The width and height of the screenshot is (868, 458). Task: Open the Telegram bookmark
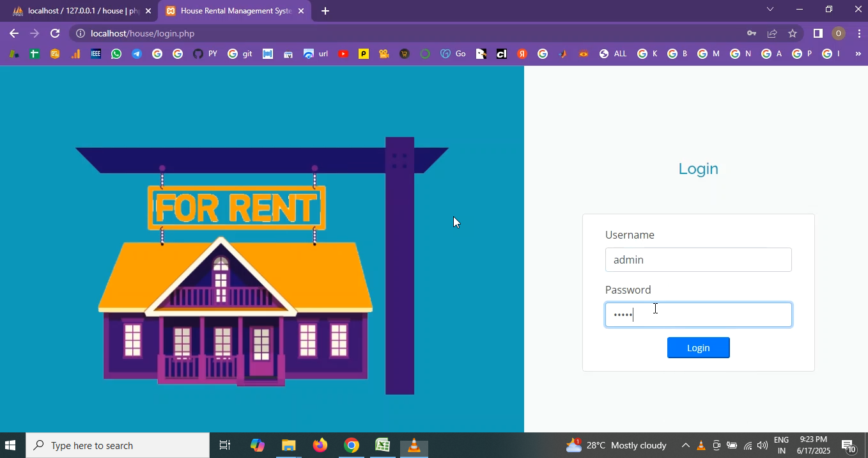point(137,54)
